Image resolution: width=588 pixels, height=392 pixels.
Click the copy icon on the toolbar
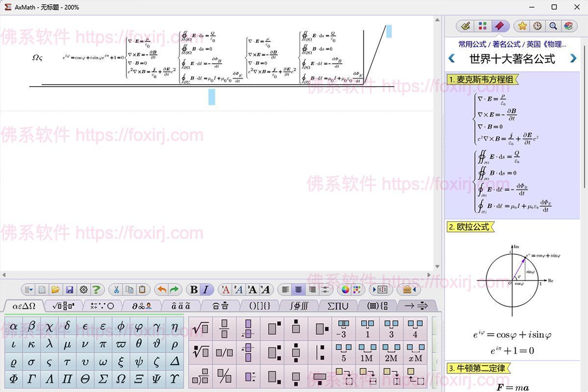[x=129, y=289]
